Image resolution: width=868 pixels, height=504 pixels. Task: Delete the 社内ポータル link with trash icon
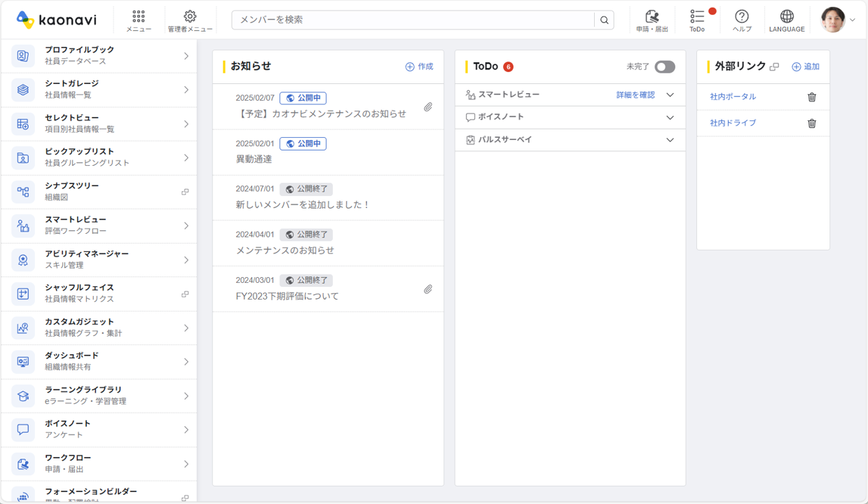812,97
